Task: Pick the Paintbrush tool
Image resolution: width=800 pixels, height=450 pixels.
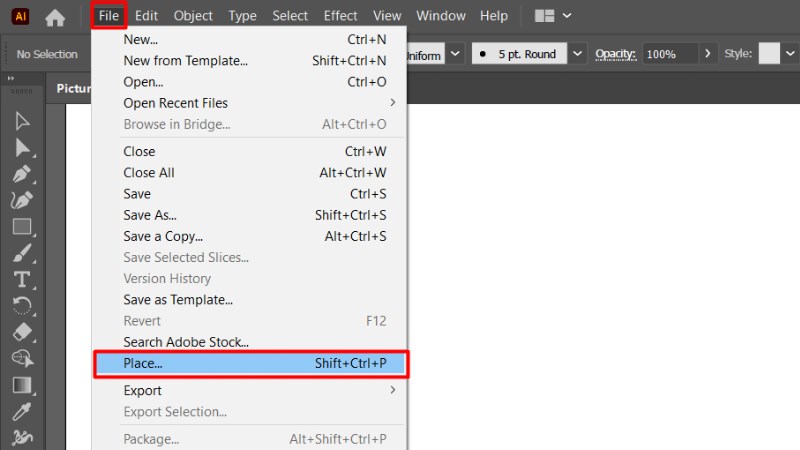Action: tap(22, 253)
